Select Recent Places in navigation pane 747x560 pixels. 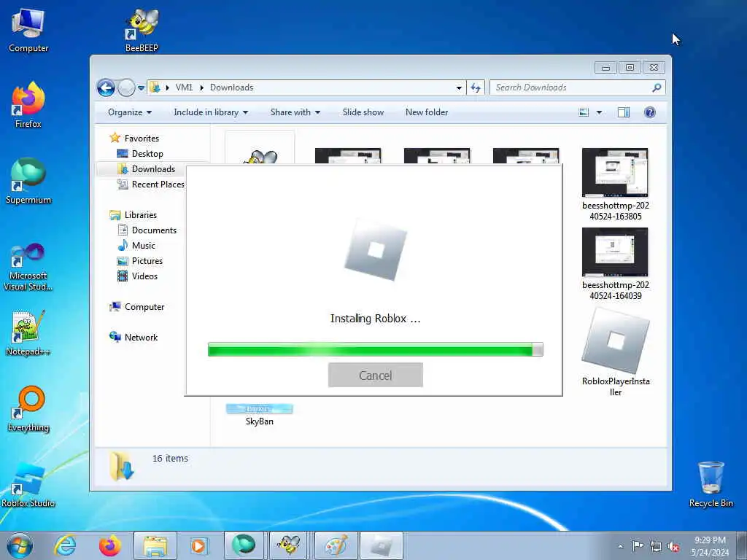point(158,184)
